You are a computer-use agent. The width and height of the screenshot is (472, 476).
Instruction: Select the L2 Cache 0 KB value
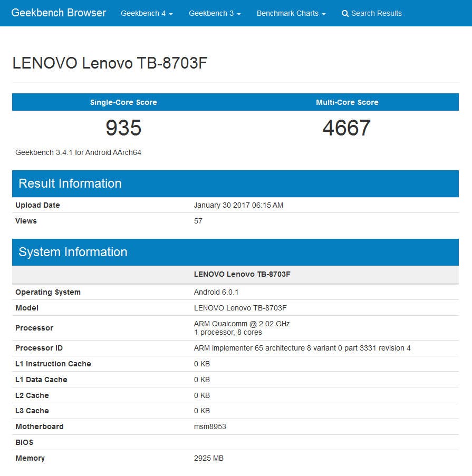pyautogui.click(x=202, y=395)
